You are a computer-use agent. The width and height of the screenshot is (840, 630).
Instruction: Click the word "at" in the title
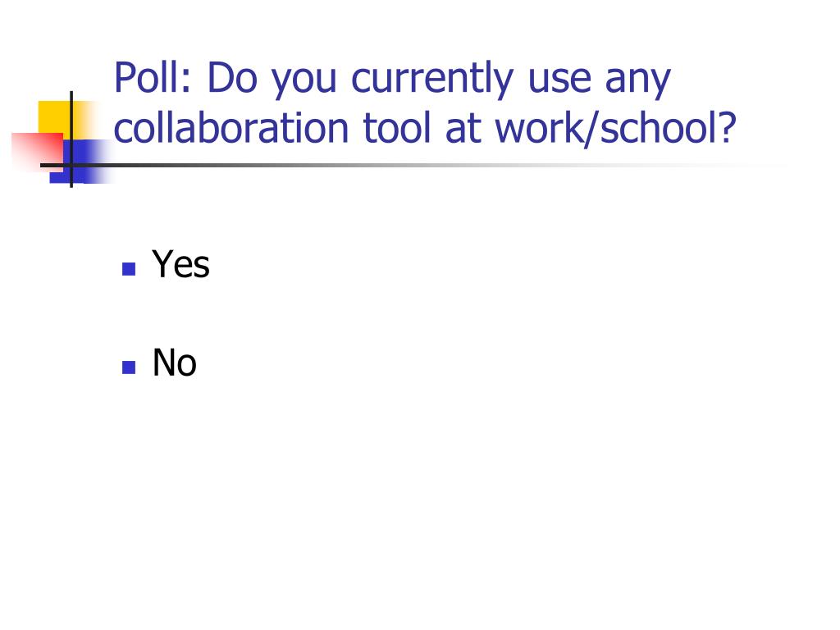coord(463,130)
